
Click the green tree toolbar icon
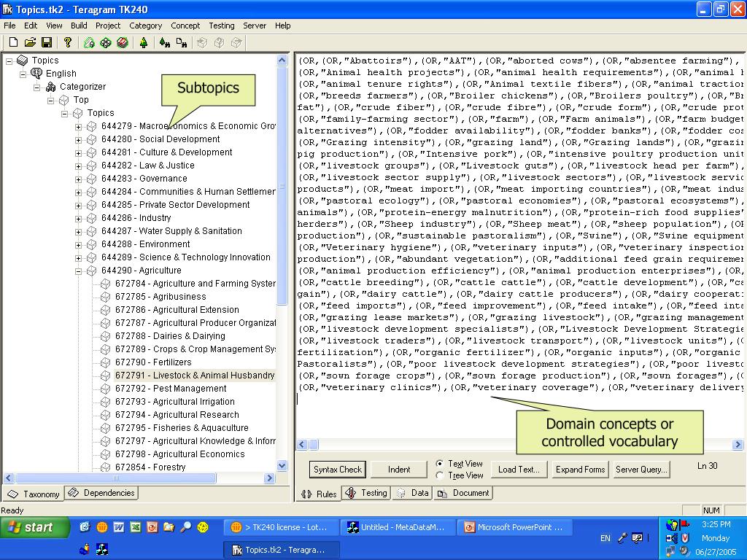[144, 43]
